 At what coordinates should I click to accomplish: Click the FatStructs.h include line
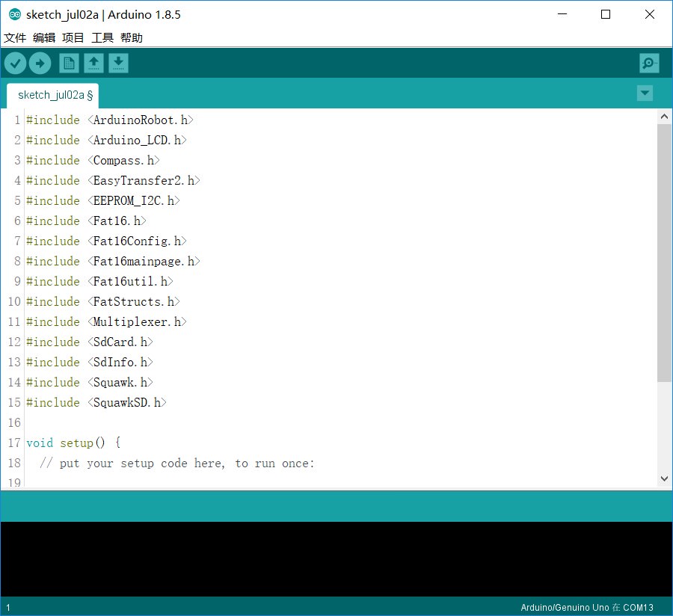[x=103, y=301]
